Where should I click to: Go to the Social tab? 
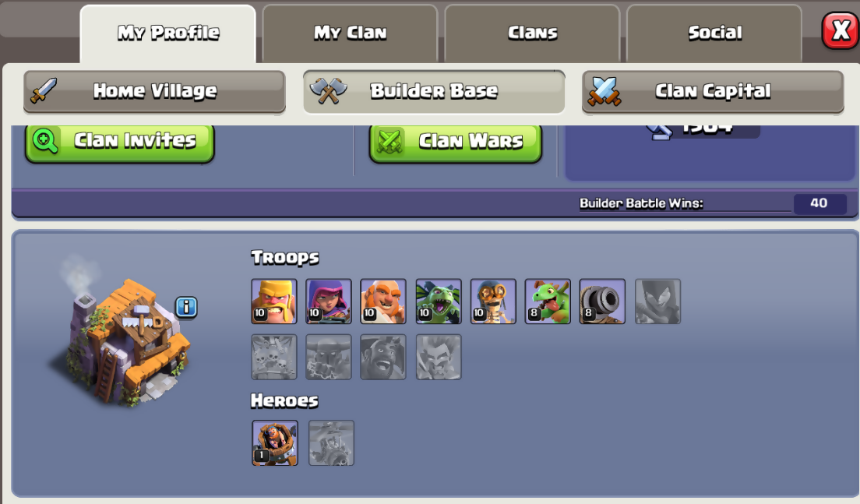[714, 33]
